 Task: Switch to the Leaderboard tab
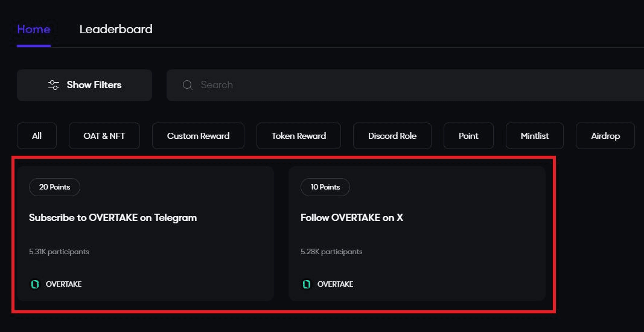click(x=116, y=29)
